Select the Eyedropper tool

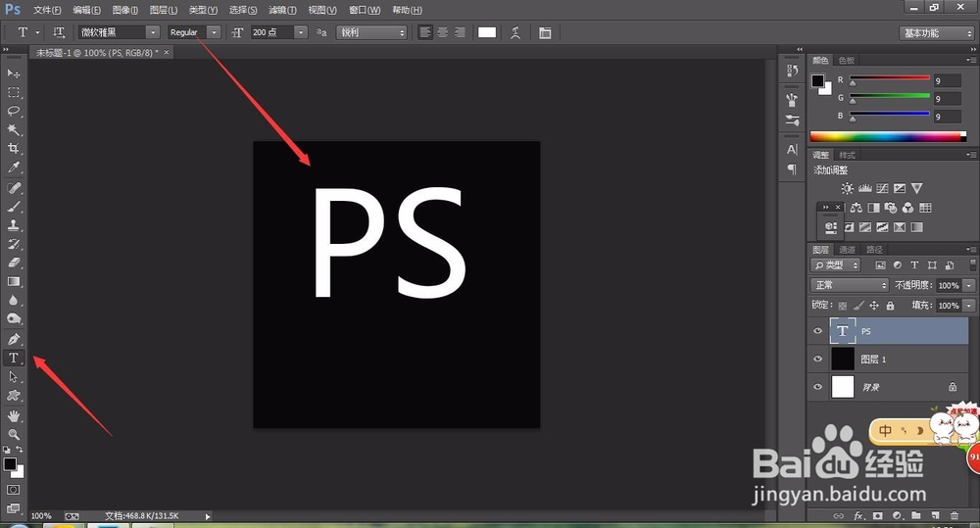pos(13,168)
